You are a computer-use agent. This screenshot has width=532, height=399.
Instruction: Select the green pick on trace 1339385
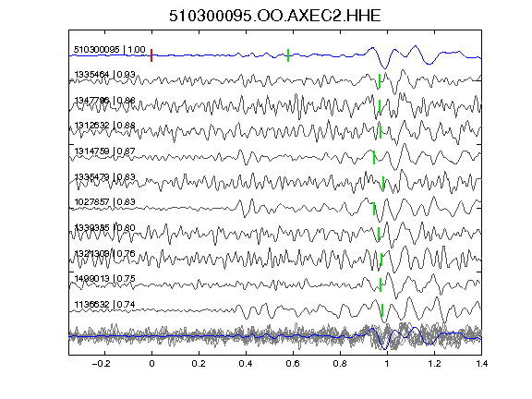point(379,234)
